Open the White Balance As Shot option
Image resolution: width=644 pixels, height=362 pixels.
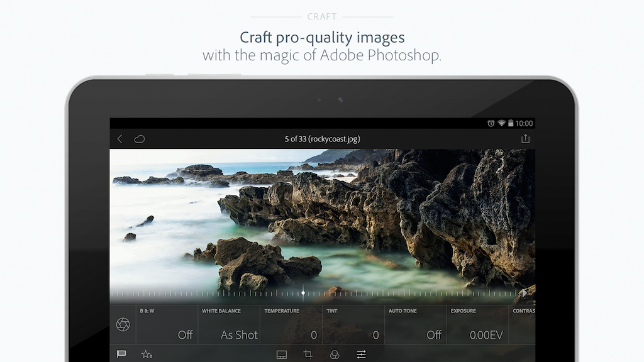pyautogui.click(x=229, y=325)
